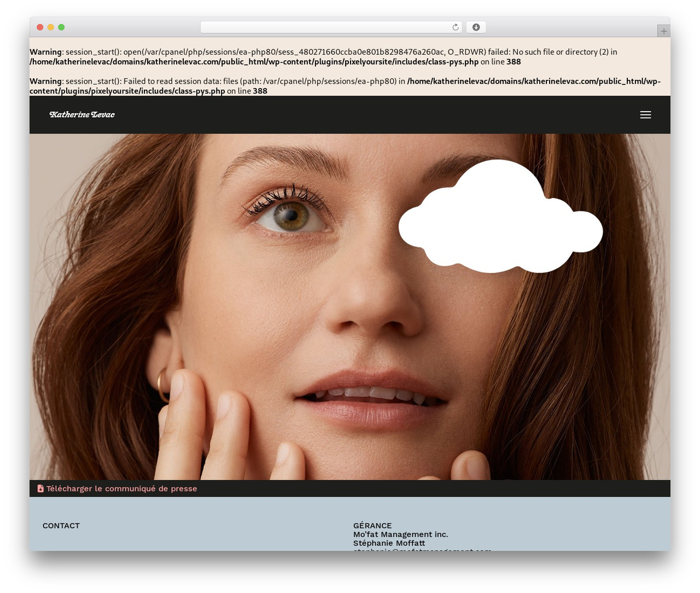Screen dimensions: 700x593
Task: Focus the browser address bar
Action: coord(331,27)
